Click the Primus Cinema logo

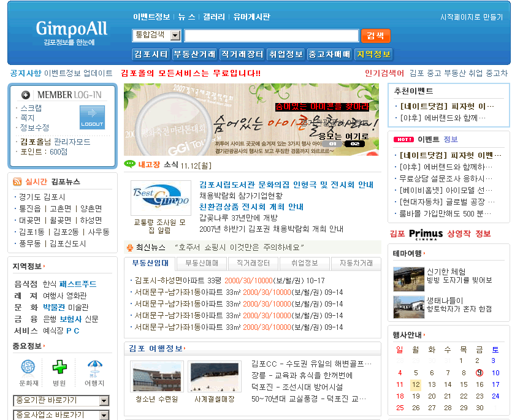(426, 234)
